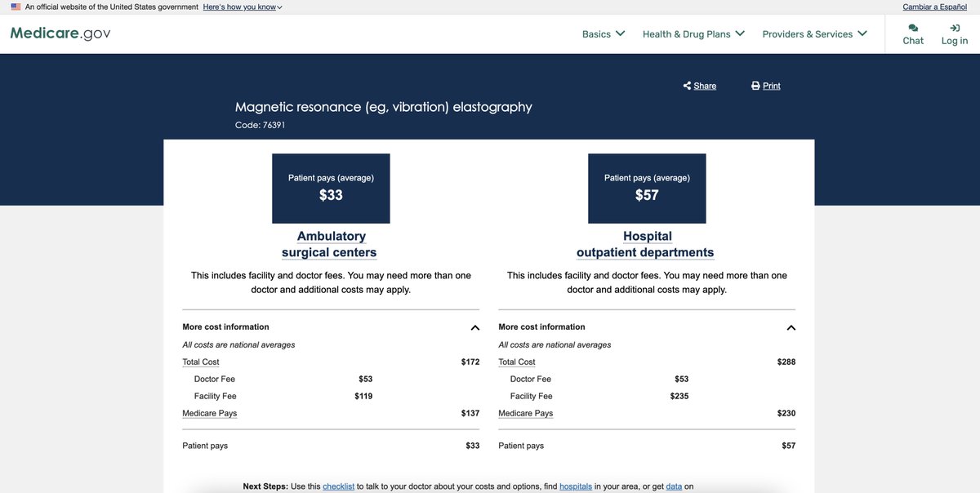The width and height of the screenshot is (980, 493).
Task: Click Total Cost term under Hospital
Action: (517, 362)
